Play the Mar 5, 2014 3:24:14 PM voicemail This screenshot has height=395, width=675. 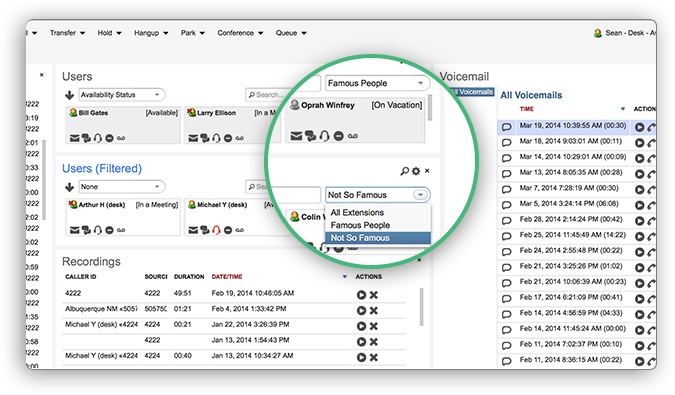(x=640, y=205)
